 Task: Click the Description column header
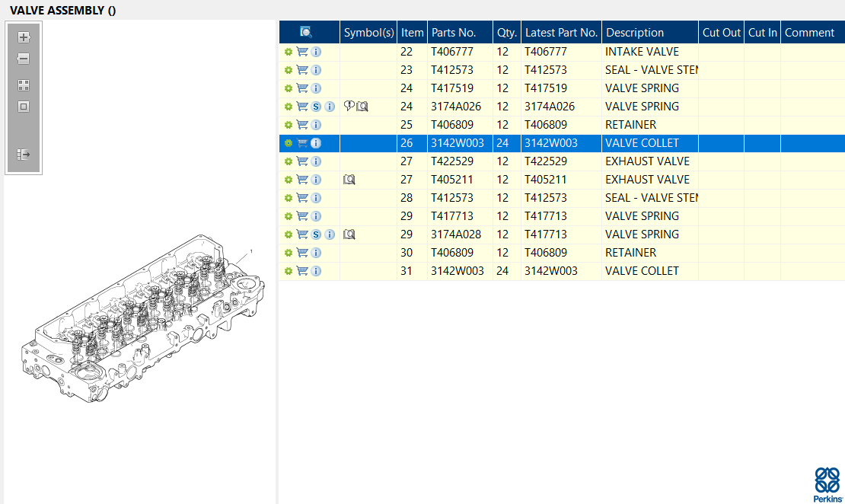(x=635, y=33)
